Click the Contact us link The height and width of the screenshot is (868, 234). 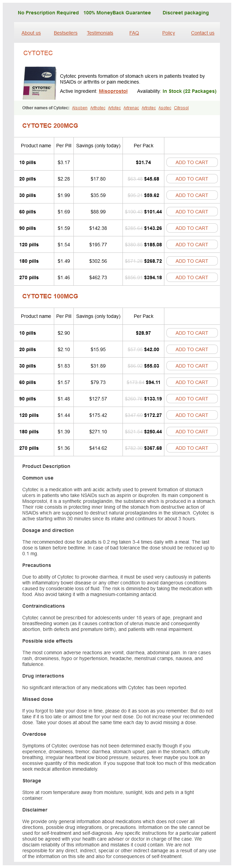point(202,33)
